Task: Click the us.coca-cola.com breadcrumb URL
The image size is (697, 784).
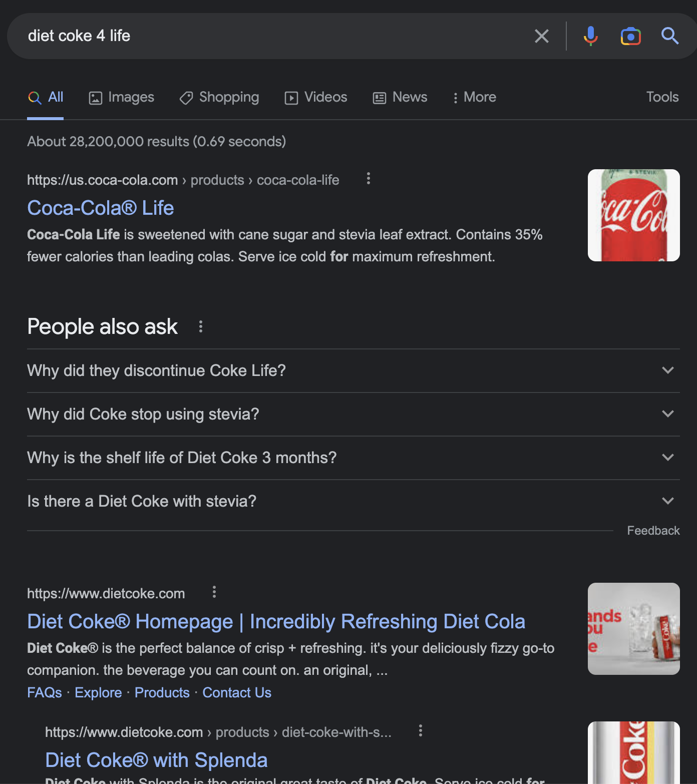Action: click(183, 180)
